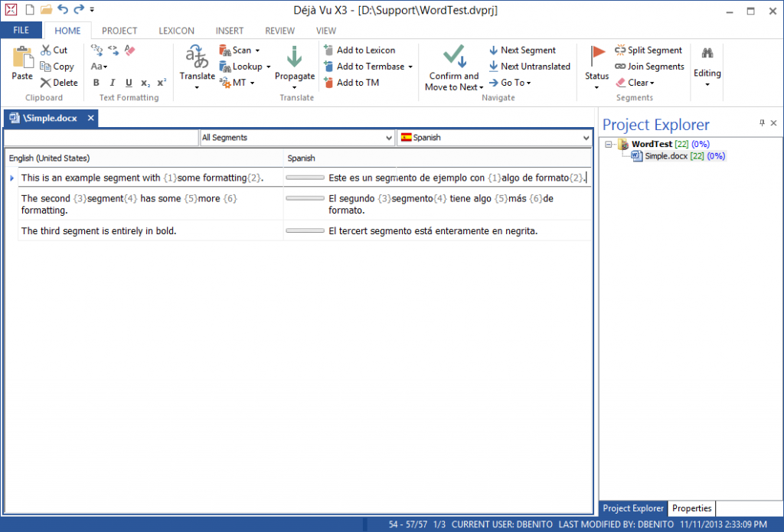Open the Scan dropdown arrow
Image resolution: width=784 pixels, height=532 pixels.
[257, 51]
